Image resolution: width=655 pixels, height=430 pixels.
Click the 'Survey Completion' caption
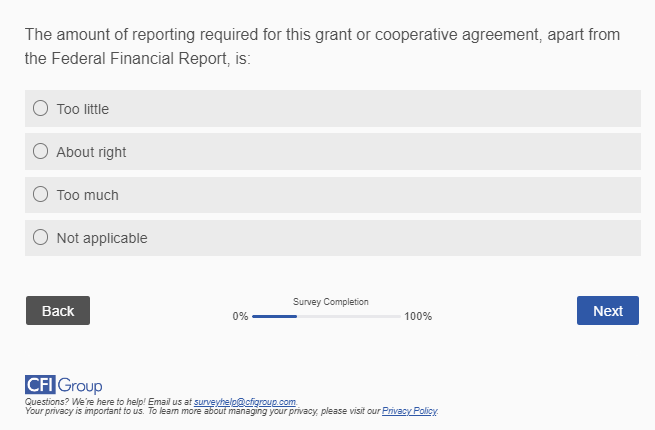coord(330,301)
